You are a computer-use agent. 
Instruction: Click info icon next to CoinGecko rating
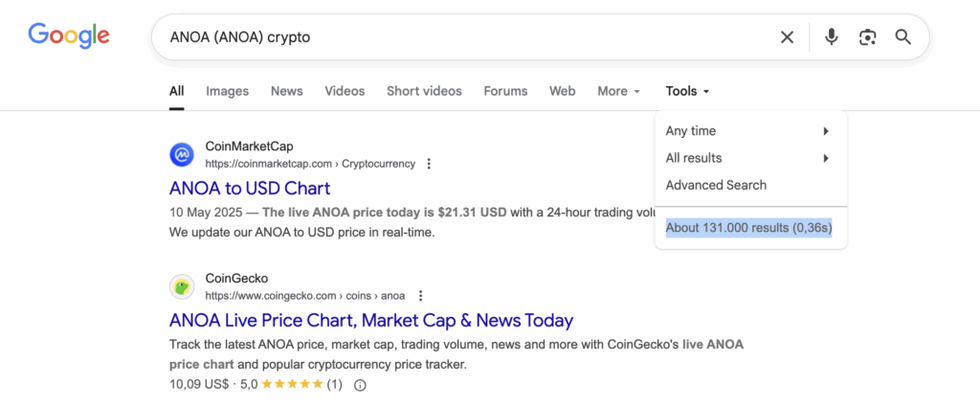[x=361, y=385]
